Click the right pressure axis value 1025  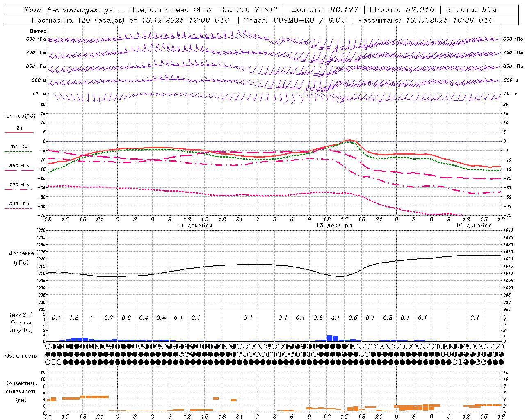[509, 252]
